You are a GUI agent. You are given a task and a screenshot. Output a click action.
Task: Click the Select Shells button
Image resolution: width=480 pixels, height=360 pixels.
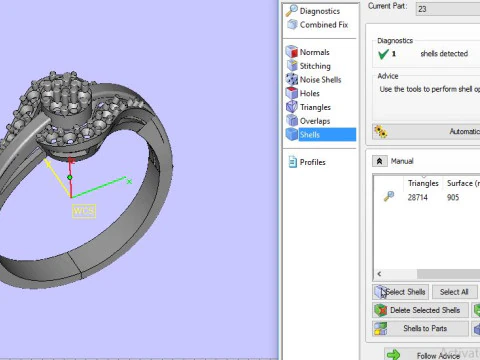click(401, 292)
